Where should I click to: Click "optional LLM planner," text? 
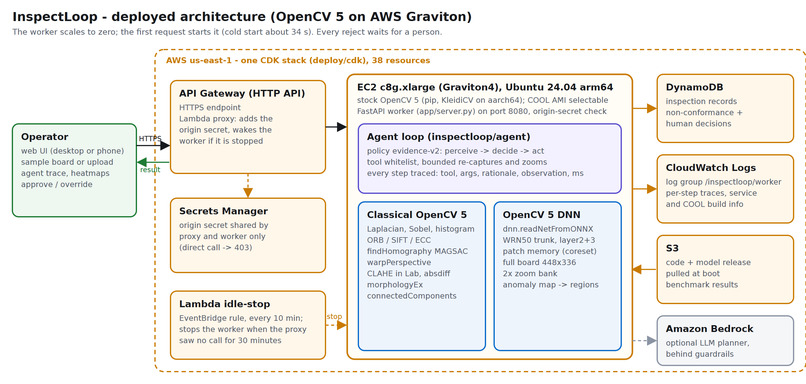click(x=708, y=343)
